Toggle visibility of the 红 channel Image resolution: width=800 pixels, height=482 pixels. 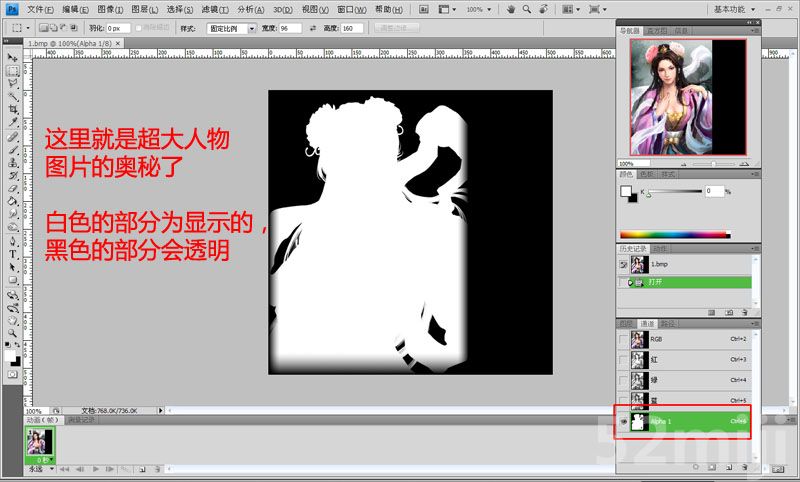[x=624, y=359]
